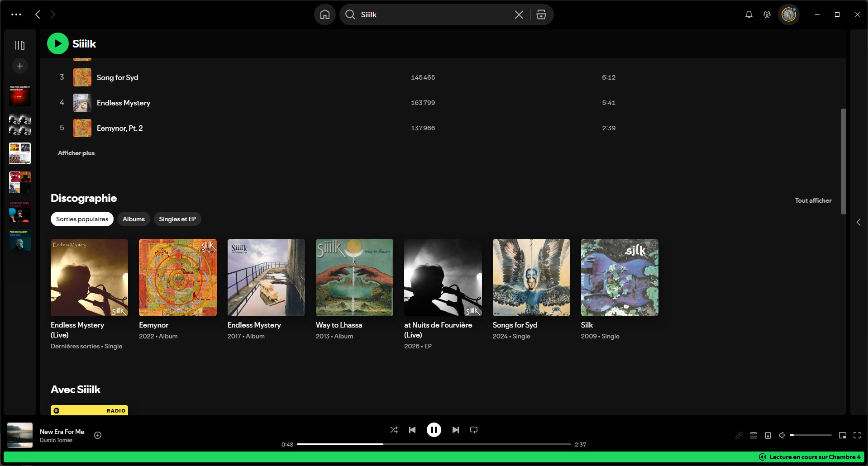Go forward with the right arrow
The image size is (868, 466).
point(53,14)
